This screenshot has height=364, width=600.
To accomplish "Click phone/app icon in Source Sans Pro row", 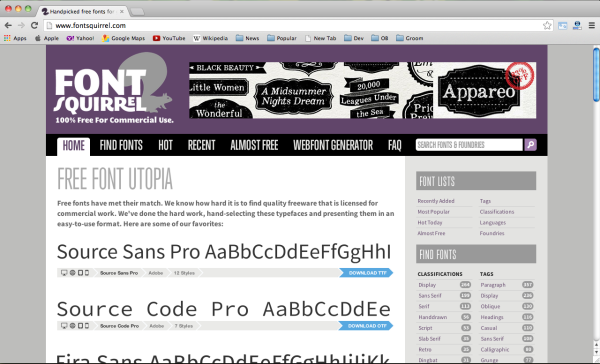I will 87,273.
